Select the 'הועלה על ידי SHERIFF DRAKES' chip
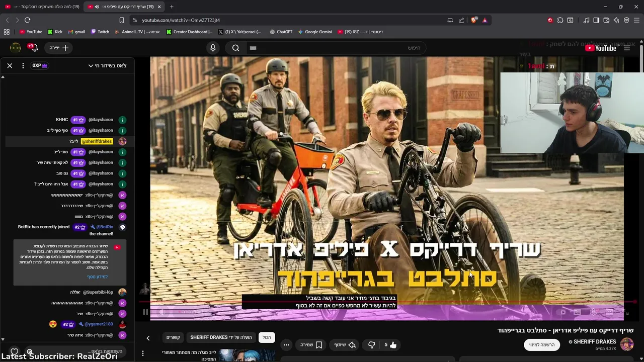Viewport: 644px width, 362px height. (221, 337)
